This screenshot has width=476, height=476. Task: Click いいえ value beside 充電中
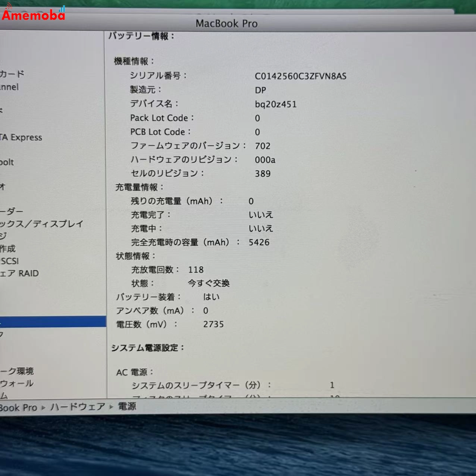pos(261,228)
